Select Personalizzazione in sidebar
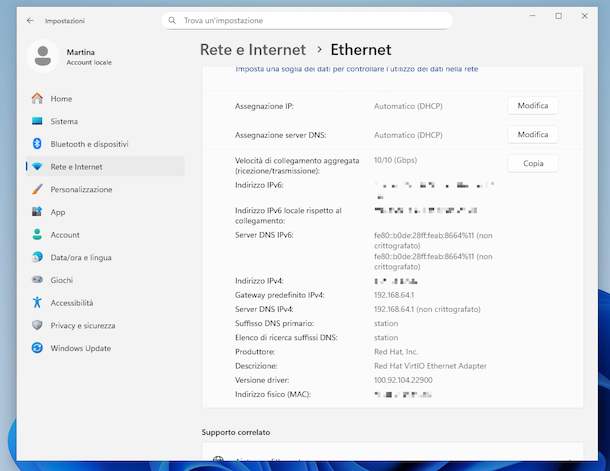 tap(105, 189)
